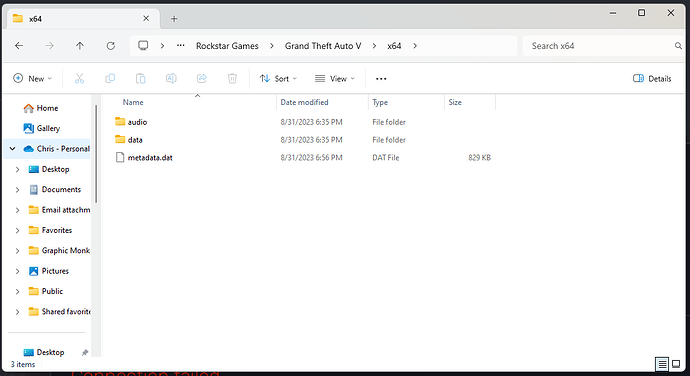This screenshot has width=690, height=376.
Task: Open Documents in the sidebar
Action: pyautogui.click(x=61, y=189)
